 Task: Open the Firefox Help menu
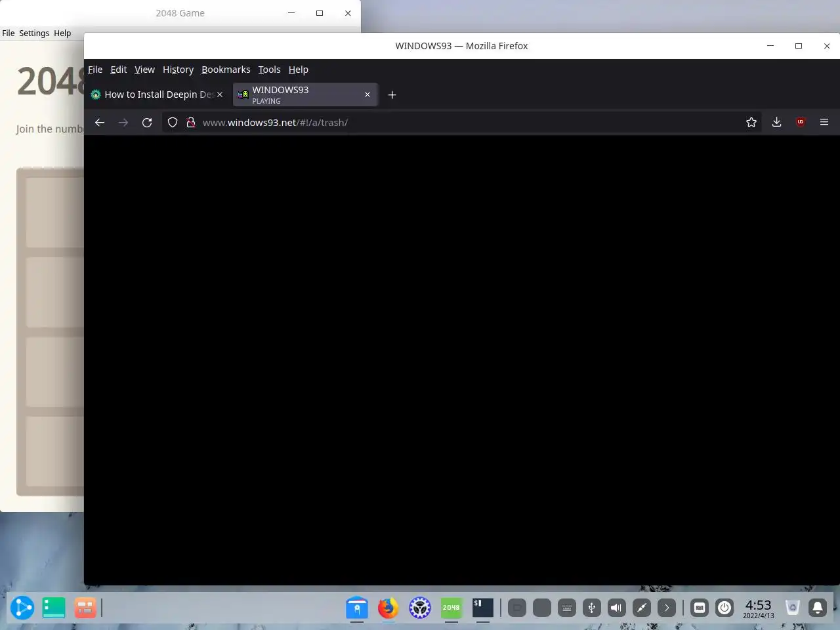[298, 70]
